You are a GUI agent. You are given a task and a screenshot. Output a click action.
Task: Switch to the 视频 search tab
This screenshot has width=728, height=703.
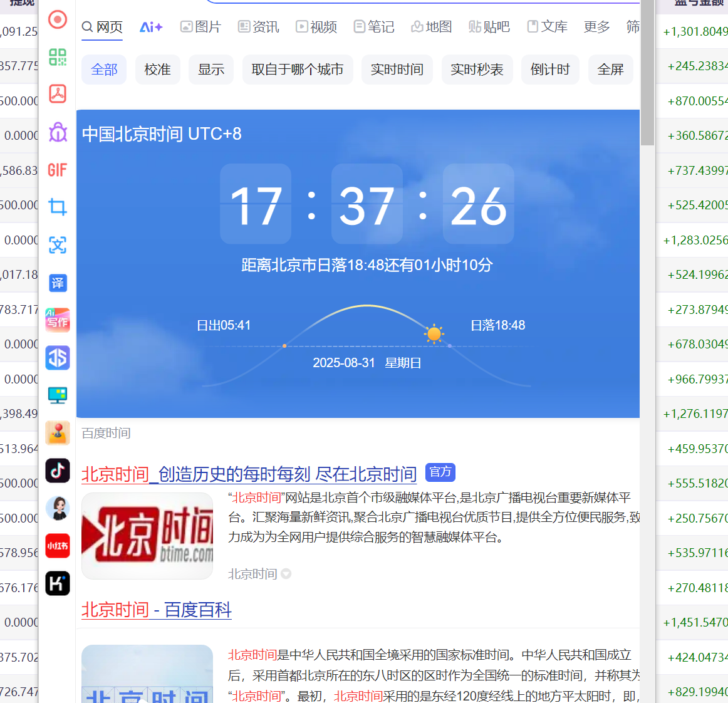[316, 27]
